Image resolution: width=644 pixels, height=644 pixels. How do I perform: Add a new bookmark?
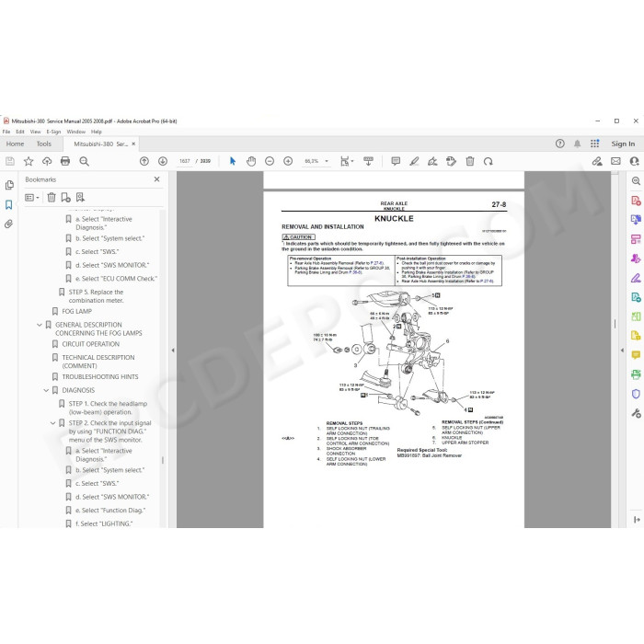click(65, 198)
